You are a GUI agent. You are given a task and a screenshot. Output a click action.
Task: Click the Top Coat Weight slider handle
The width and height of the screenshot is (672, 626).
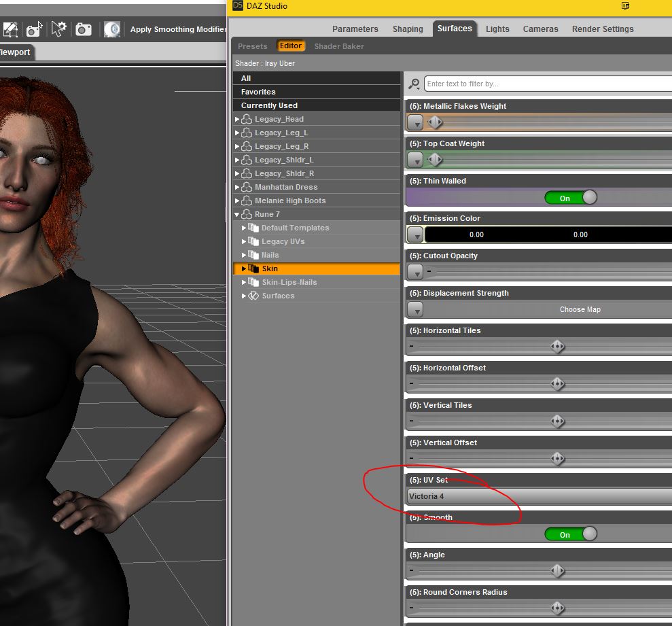435,160
